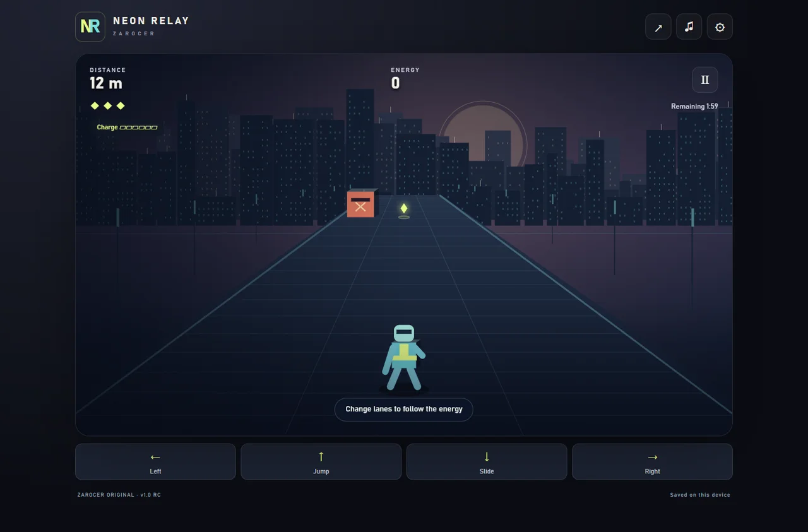Click the glowing energy crystal
The width and height of the screenshot is (808, 532).
(404, 209)
